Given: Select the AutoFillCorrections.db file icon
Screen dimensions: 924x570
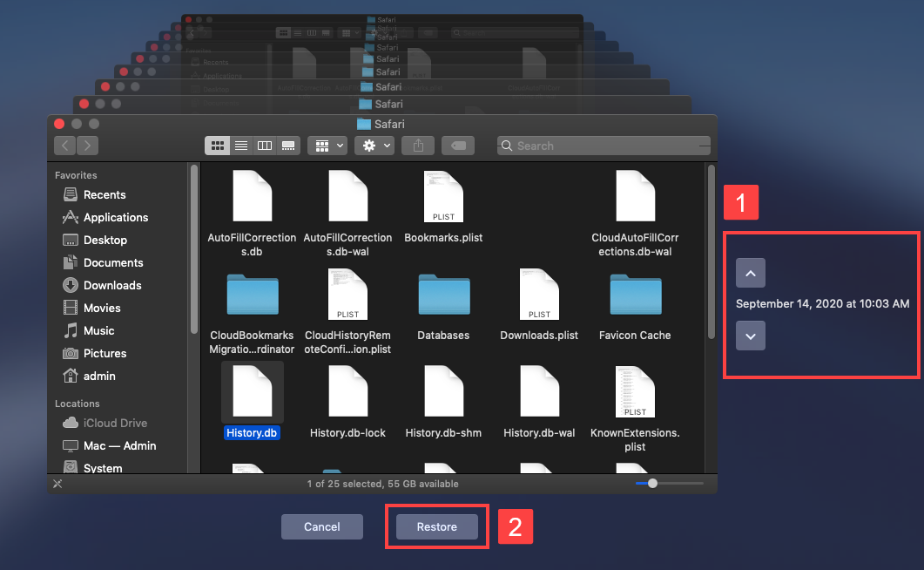Looking at the screenshot, I should [x=253, y=196].
